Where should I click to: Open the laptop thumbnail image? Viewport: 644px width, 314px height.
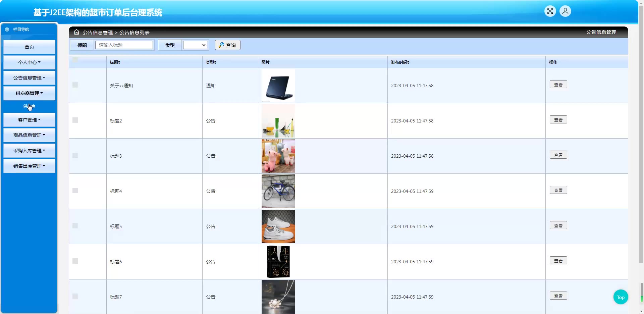pos(278,86)
